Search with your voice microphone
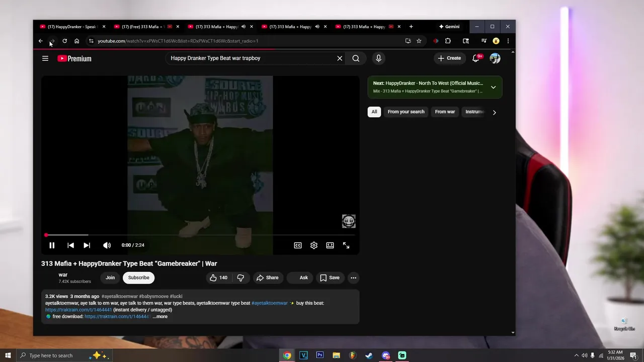 [378, 58]
